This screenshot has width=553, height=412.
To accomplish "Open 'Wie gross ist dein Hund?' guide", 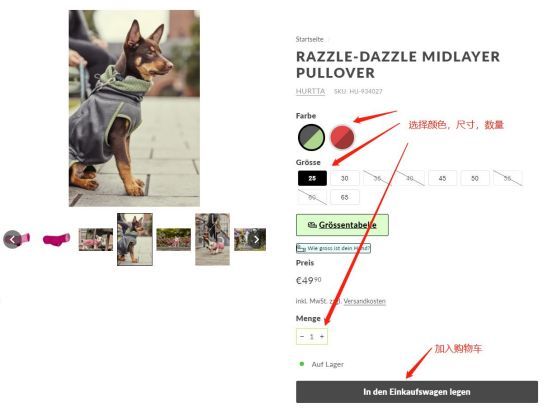I will 333,248.
